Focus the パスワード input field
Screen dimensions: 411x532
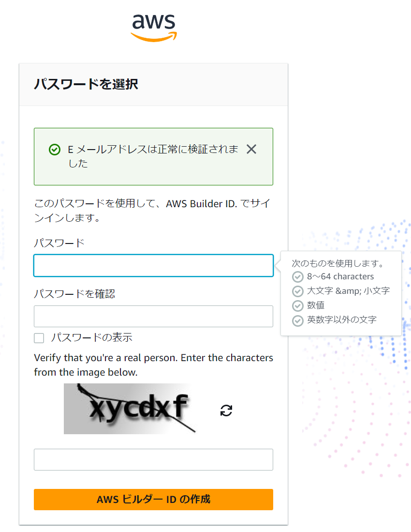(x=153, y=265)
